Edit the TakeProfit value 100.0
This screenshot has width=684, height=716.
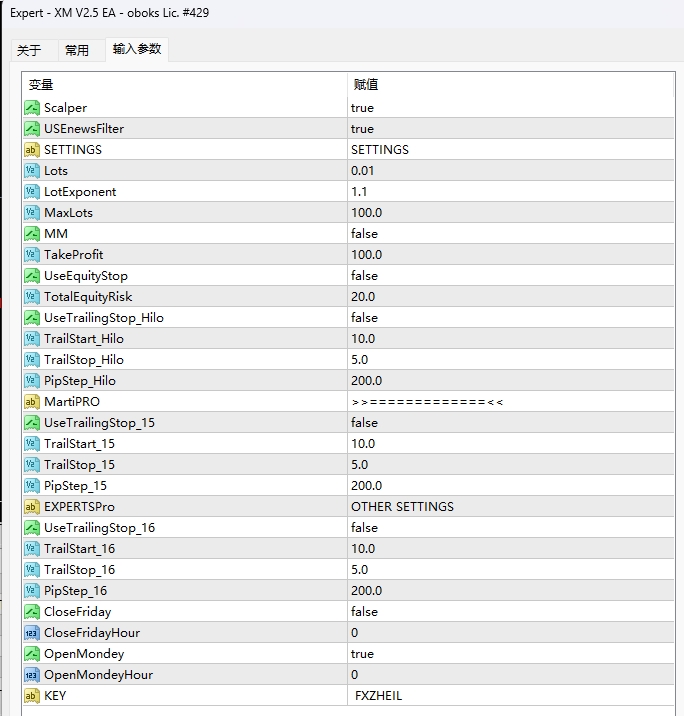pyautogui.click(x=510, y=255)
